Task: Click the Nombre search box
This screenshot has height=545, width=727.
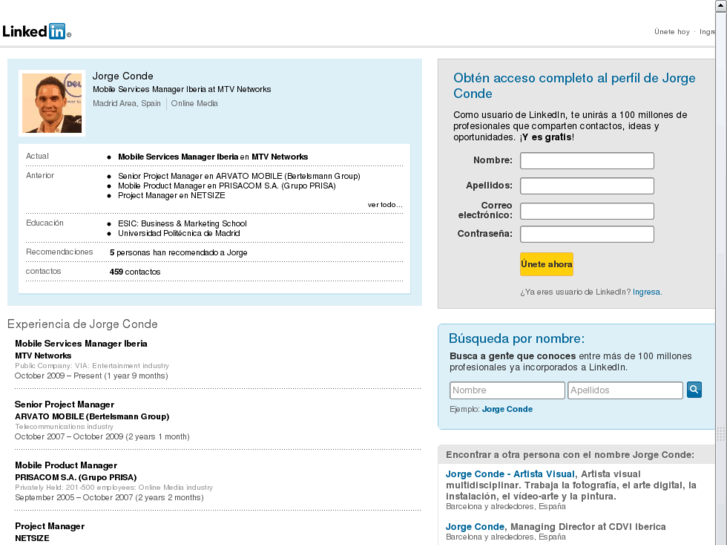Action: [x=507, y=390]
